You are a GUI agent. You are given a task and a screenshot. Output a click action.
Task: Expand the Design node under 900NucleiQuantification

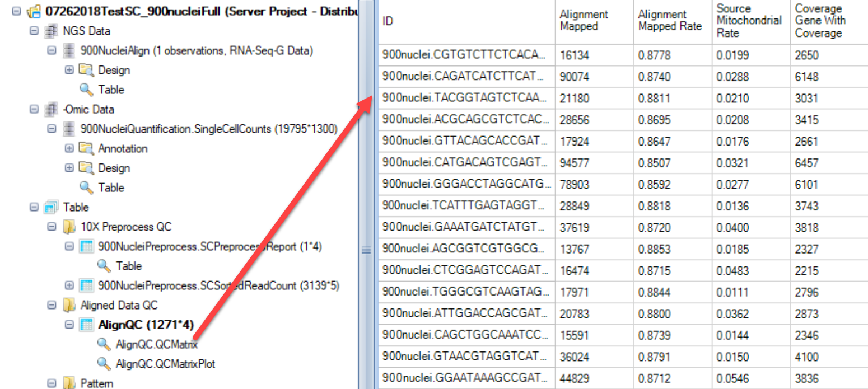tap(69, 168)
